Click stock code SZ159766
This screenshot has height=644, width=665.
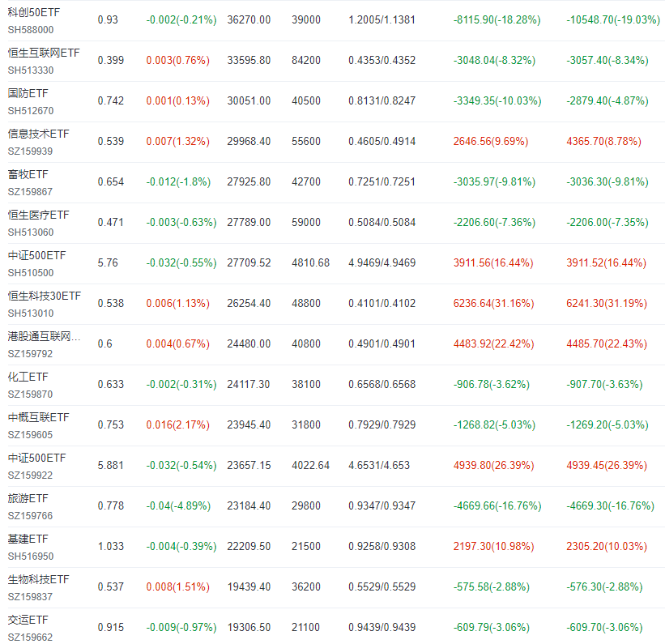coord(30,516)
